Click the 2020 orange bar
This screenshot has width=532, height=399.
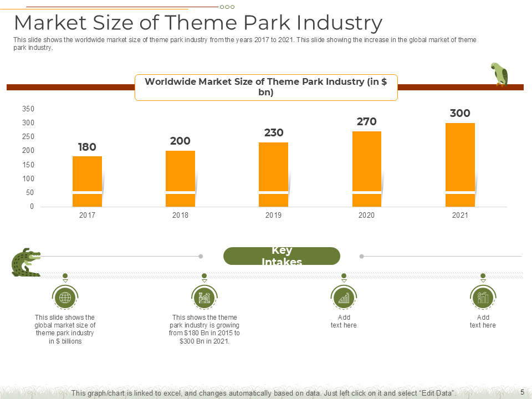pyautogui.click(x=367, y=169)
